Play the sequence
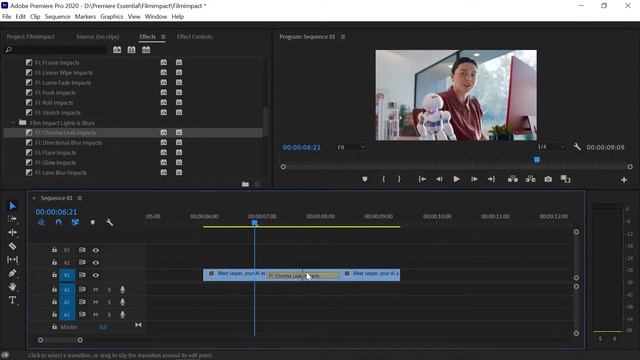Screen dimensions: 640x360 coord(456,179)
